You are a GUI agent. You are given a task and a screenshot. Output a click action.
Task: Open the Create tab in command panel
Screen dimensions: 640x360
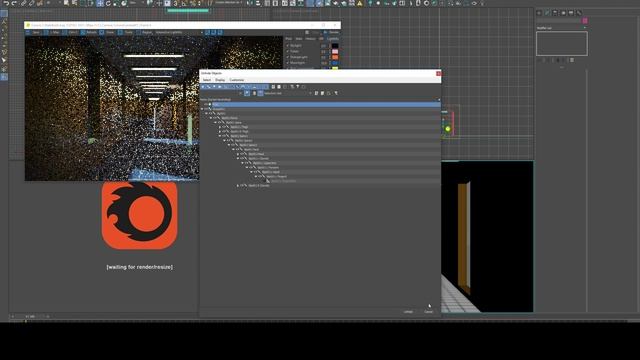pyautogui.click(x=539, y=13)
